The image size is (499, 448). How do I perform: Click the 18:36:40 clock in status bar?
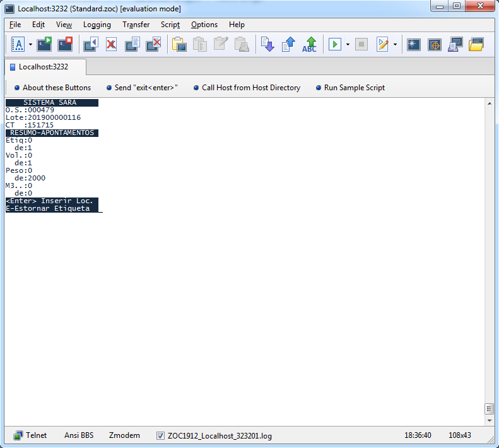[x=418, y=435]
